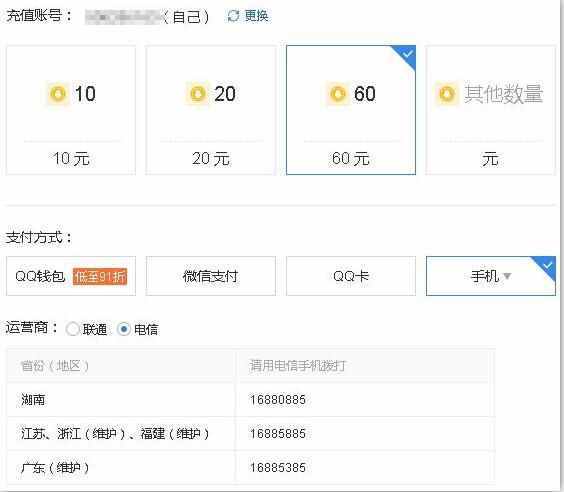Choose QQ卡 payment method

(351, 276)
